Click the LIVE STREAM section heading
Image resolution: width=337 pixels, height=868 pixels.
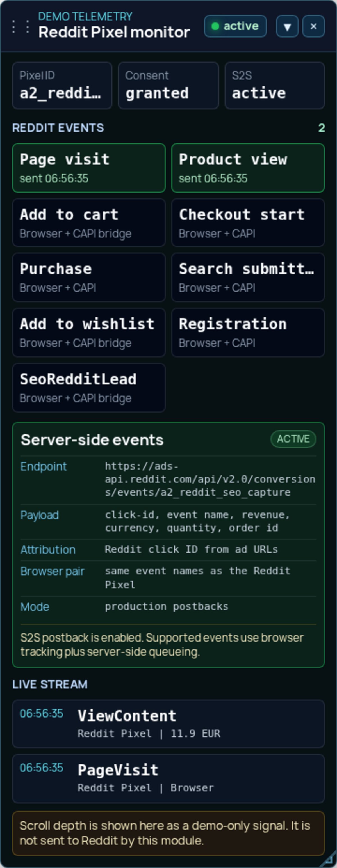pyautogui.click(x=50, y=684)
